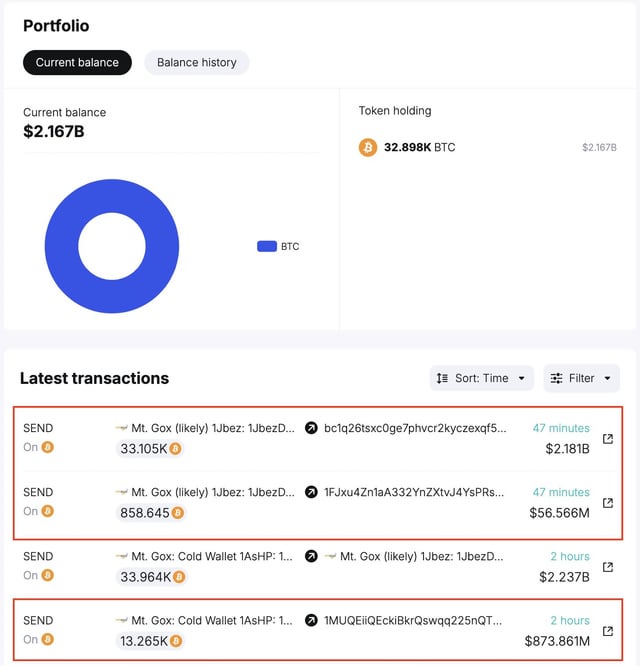Click the 47 minutes timestamp on first transaction

point(560,428)
